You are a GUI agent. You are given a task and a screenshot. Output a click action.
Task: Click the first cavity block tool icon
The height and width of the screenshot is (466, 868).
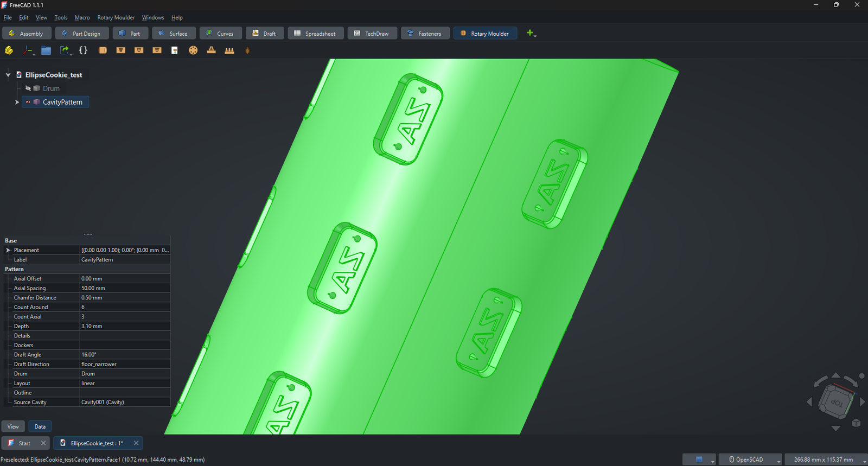(x=121, y=50)
